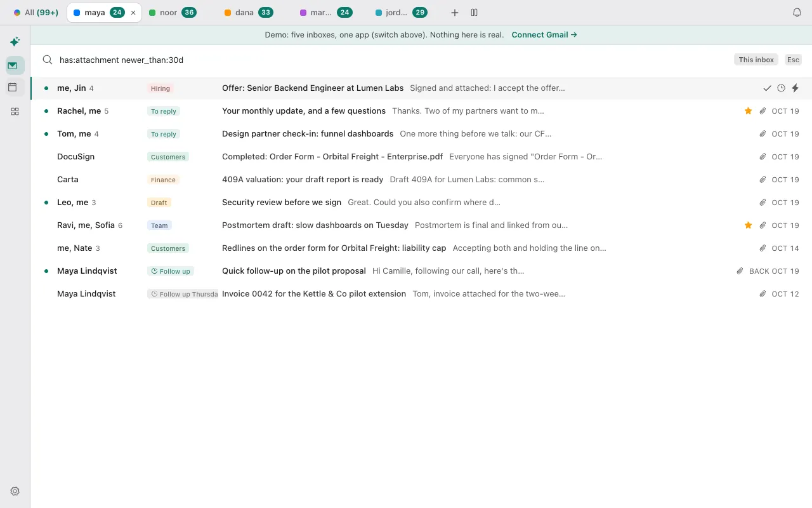The height and width of the screenshot is (508, 812).
Task: Open the apps grid in sidebar
Action: click(15, 111)
